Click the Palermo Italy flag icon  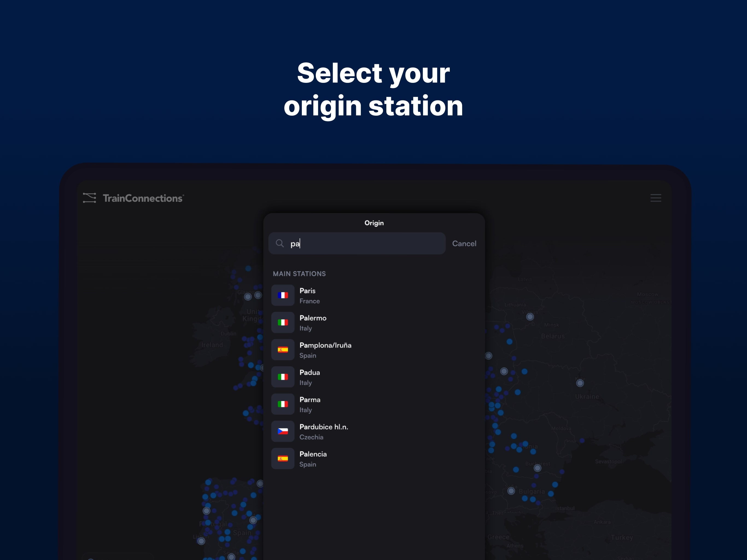283,323
